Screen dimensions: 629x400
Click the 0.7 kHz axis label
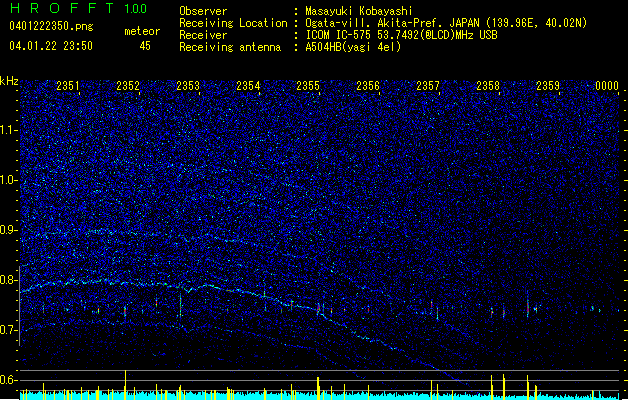pyautogui.click(x=9, y=330)
